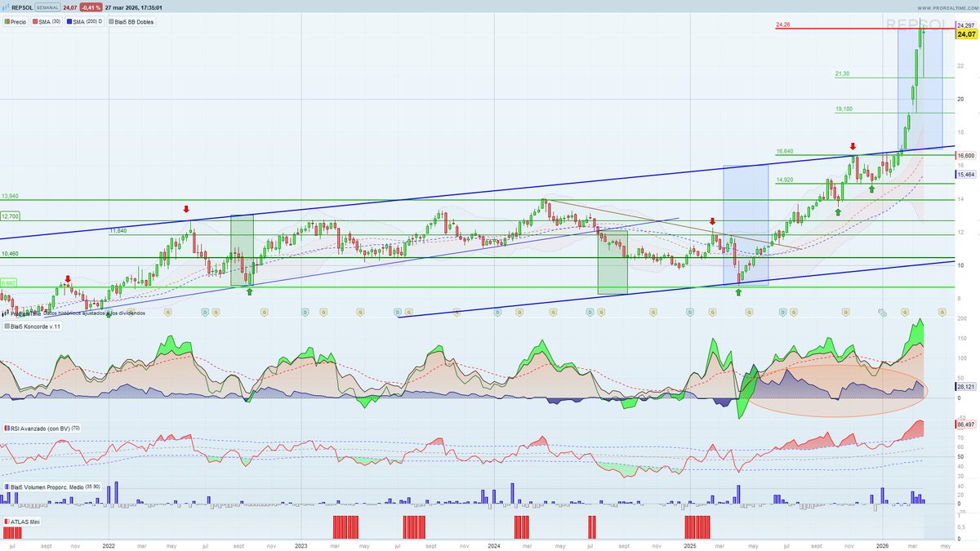The image size is (980, 551).
Task: Open the Blai5 Volumen Proporc. Medio label
Action: coord(51,487)
